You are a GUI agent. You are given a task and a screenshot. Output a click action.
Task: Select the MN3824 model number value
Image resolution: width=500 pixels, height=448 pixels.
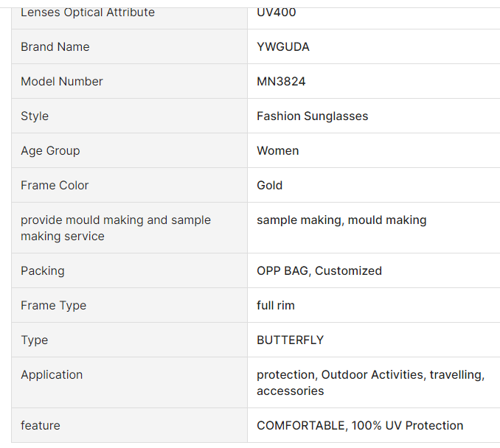(281, 82)
